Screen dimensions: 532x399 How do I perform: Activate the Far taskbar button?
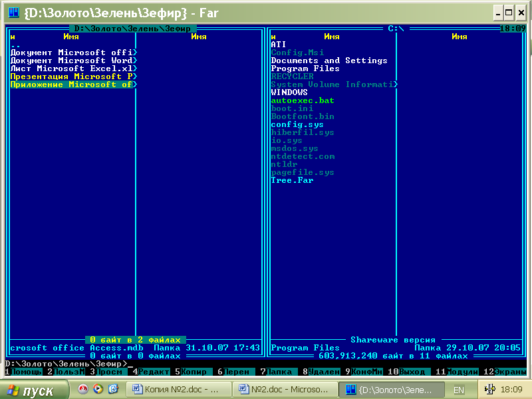pyautogui.click(x=391, y=390)
